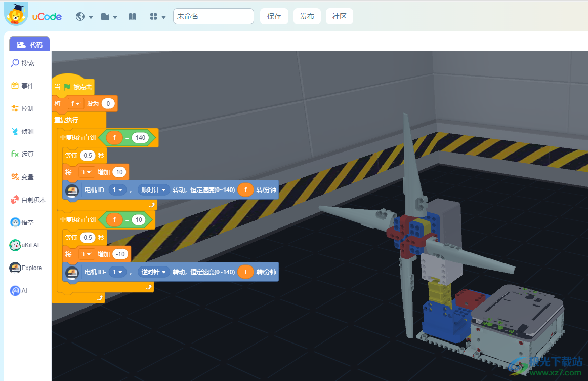Open the 搜索 search category
The height and width of the screenshot is (381, 588).
pos(23,63)
